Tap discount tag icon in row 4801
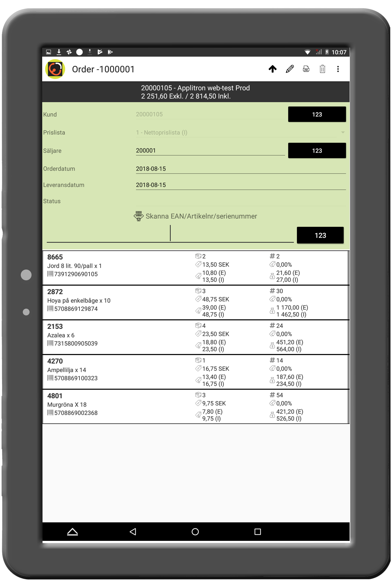This screenshot has height=588, width=392. 272,403
